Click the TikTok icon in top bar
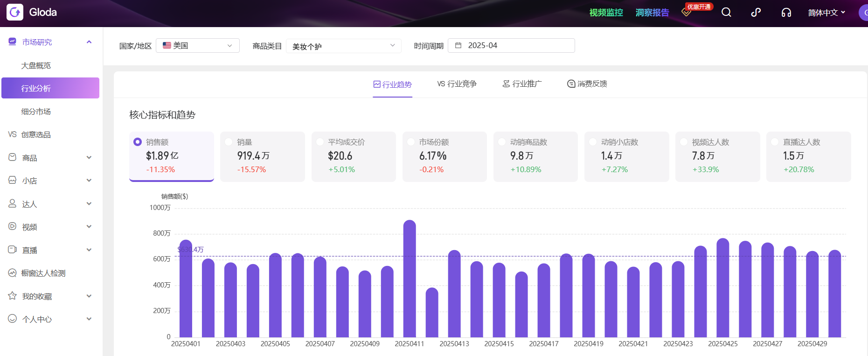The width and height of the screenshot is (868, 356). coord(756,13)
